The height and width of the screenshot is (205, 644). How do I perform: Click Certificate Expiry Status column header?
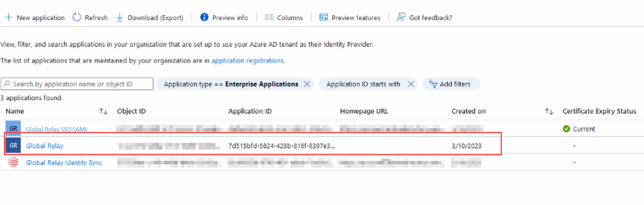[x=599, y=111]
